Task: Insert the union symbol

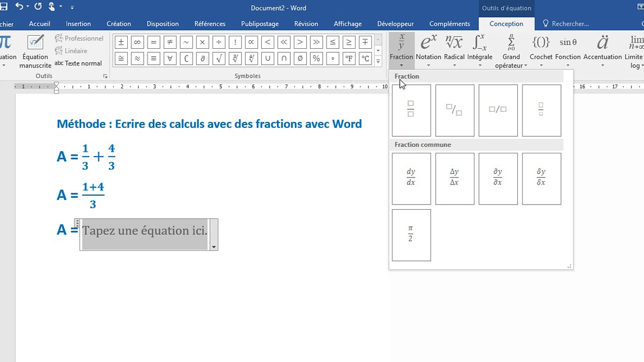Action: tap(268, 59)
